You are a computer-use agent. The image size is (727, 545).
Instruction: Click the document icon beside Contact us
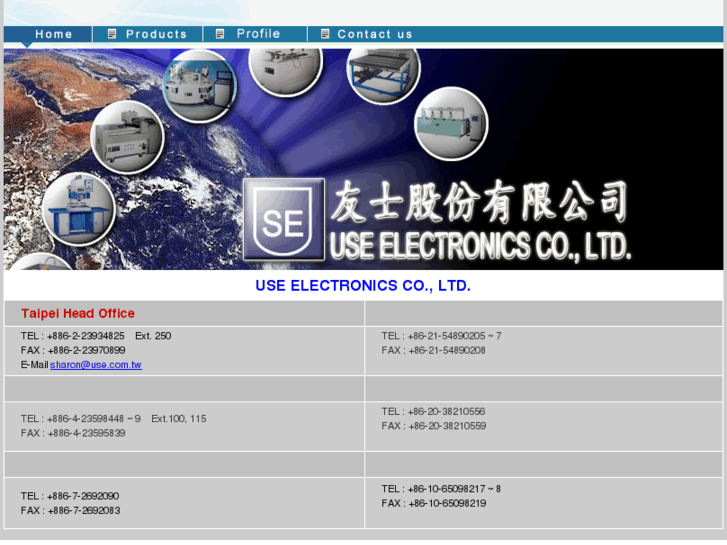pyautogui.click(x=325, y=34)
